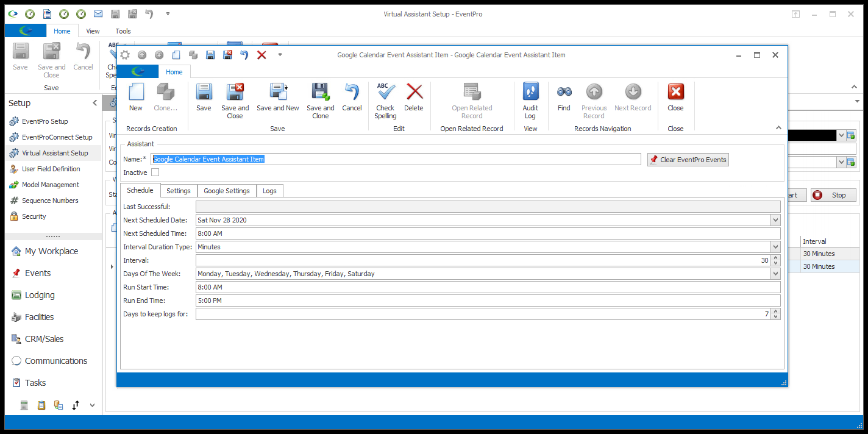868x434 pixels.
Task: Click the small red X in dialog quick toolbar
Action: pyautogui.click(x=261, y=55)
